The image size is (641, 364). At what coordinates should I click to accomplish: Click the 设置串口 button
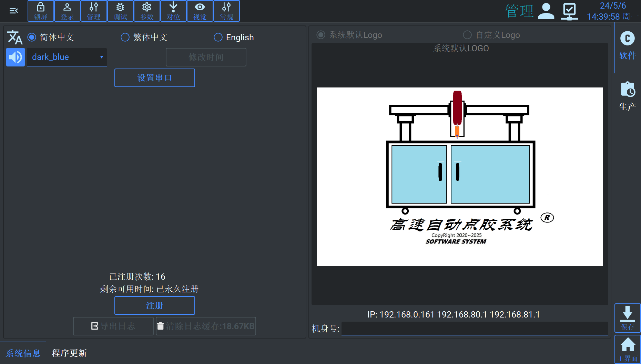point(154,78)
